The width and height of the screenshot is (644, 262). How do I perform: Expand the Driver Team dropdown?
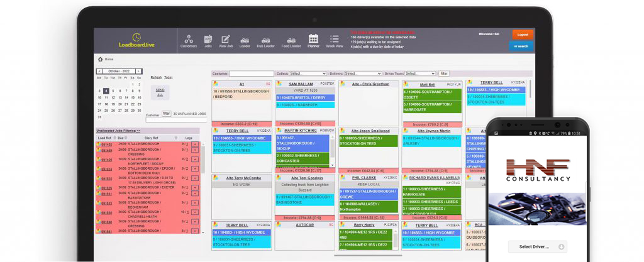click(419, 74)
